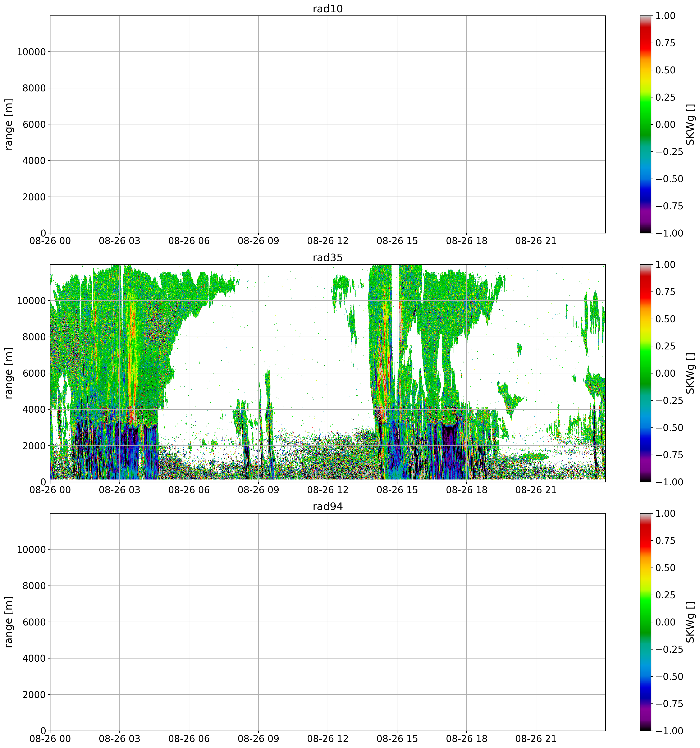
Task: Click the 0.50 tick on middle colorbar
Action: [x=665, y=319]
